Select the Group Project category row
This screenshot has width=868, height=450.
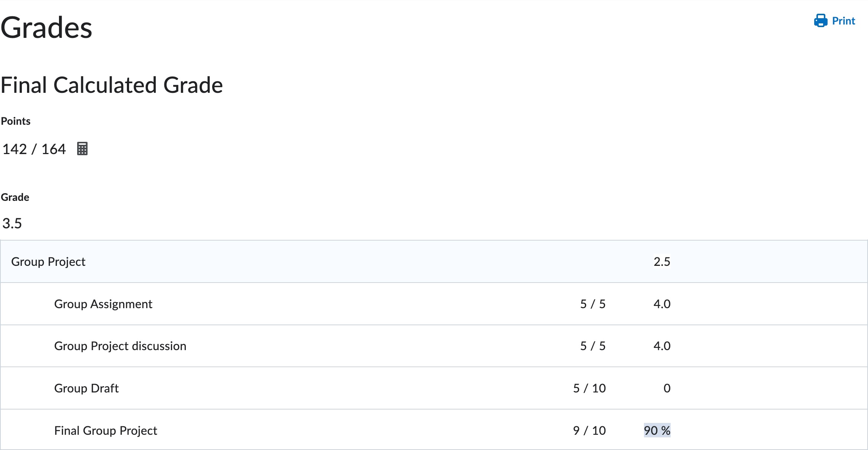point(434,261)
